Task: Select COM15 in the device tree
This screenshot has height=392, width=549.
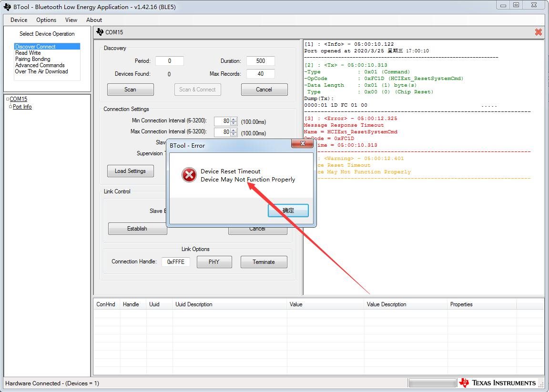Action: (19, 99)
